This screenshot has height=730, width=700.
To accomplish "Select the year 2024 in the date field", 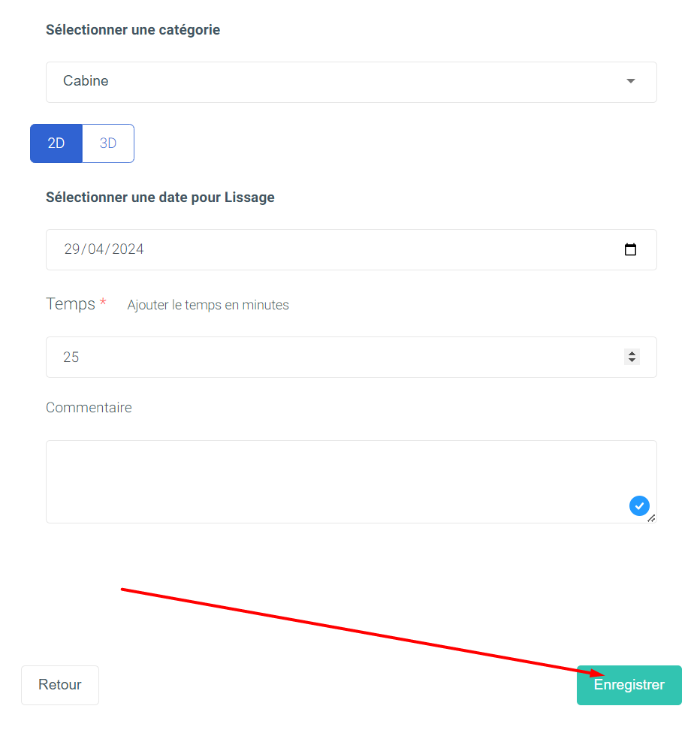I will tap(128, 249).
